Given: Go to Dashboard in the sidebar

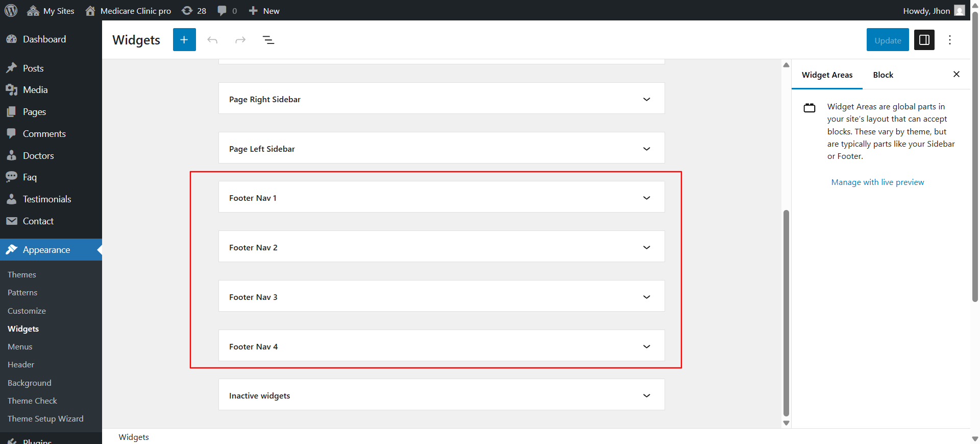Looking at the screenshot, I should (44, 39).
